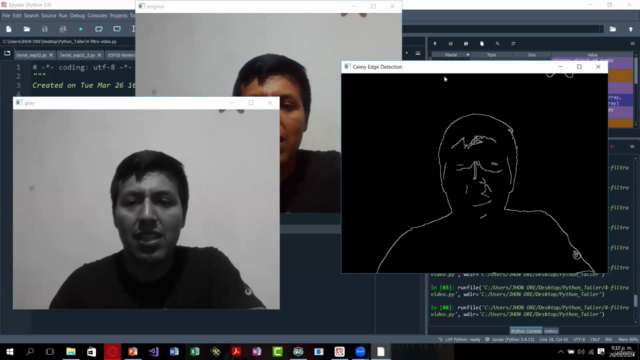This screenshot has height=360, width=640.
Task: Open File Explorer from taskbar
Action: point(71,351)
